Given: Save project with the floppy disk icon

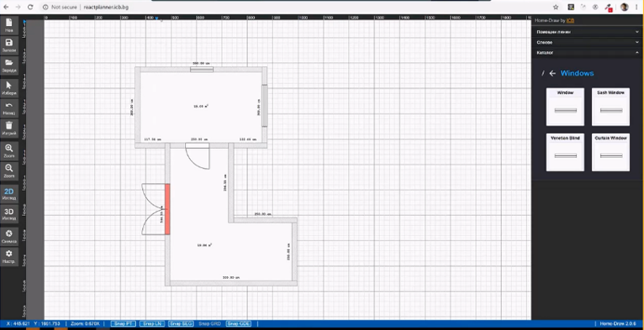Looking at the screenshot, I should (9, 45).
